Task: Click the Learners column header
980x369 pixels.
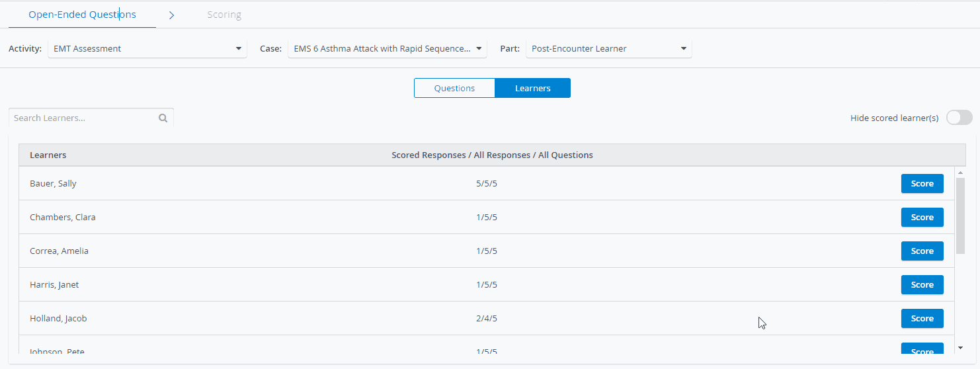Action: (48, 155)
